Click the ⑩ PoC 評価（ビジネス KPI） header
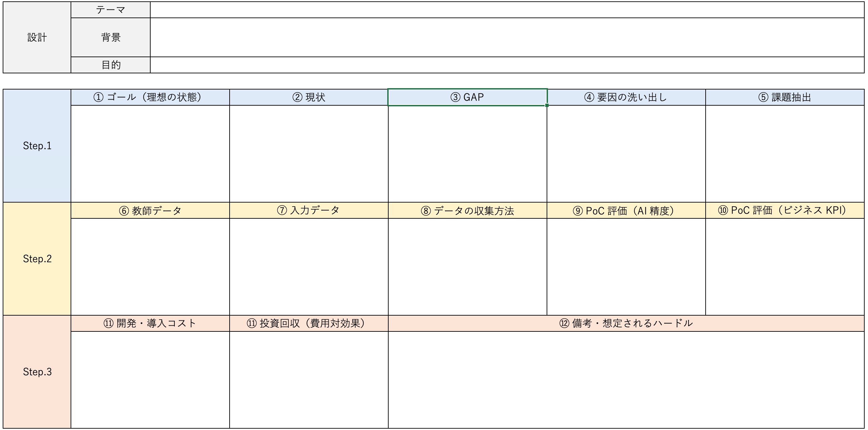Screen dimensions: 868x430 pyautogui.click(x=784, y=210)
